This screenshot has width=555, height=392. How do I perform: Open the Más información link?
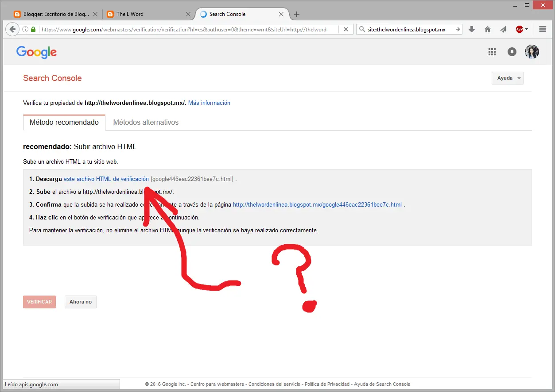[209, 103]
